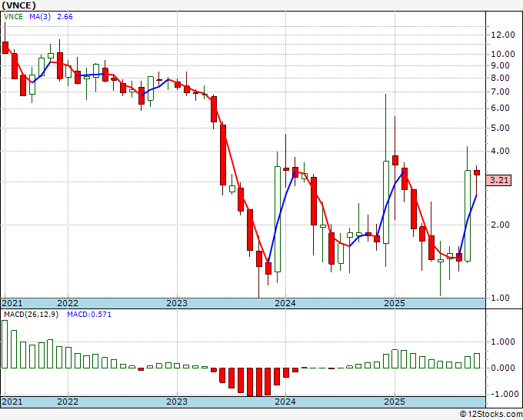
Task: Select the 2025 marker on price timeline
Action: 395,303
